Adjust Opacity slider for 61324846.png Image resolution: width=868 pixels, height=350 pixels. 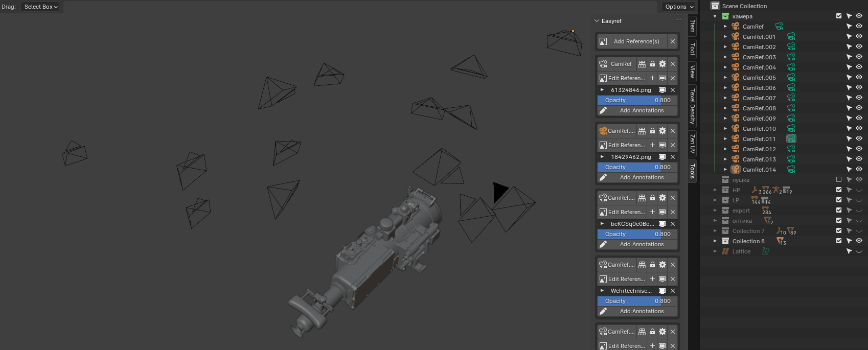tap(637, 100)
